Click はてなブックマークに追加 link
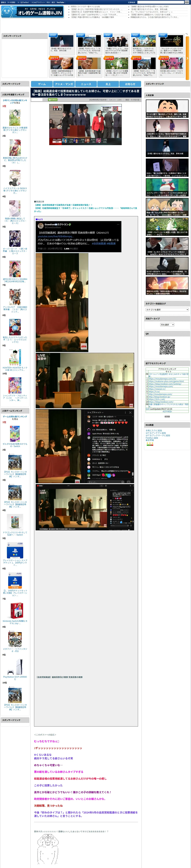191x868 pixels. 158,435
